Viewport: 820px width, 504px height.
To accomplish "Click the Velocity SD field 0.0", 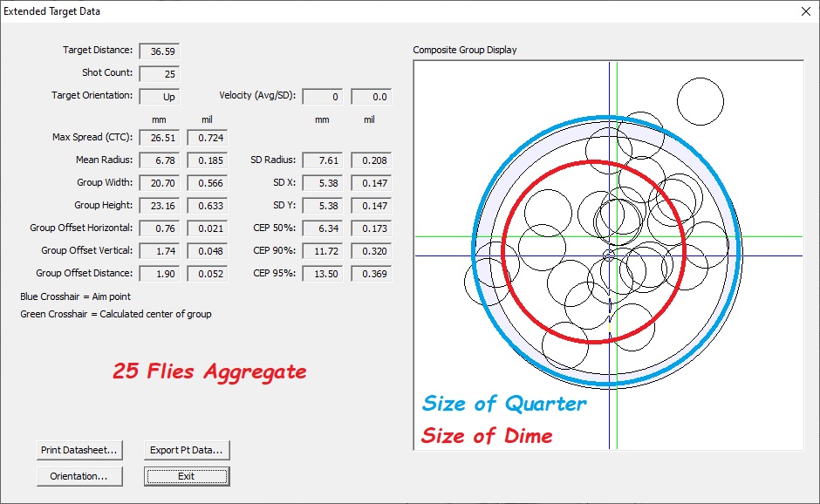I will click(372, 97).
